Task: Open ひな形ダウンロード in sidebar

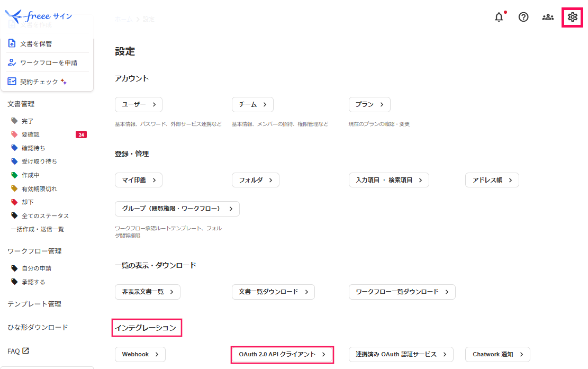Action: [x=38, y=327]
